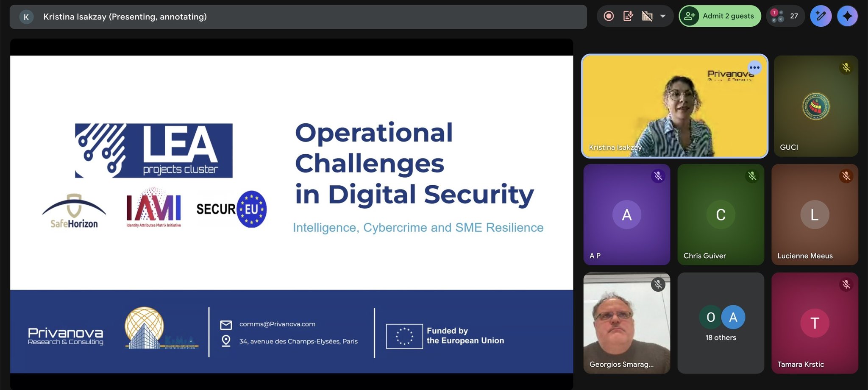Open the transcription status icon
This screenshot has width=868, height=390.
[628, 16]
